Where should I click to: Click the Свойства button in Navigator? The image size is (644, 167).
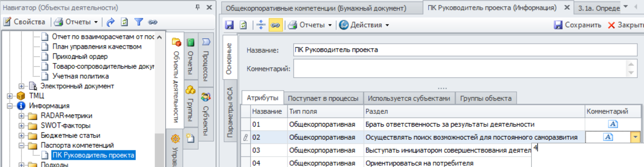click(x=25, y=22)
